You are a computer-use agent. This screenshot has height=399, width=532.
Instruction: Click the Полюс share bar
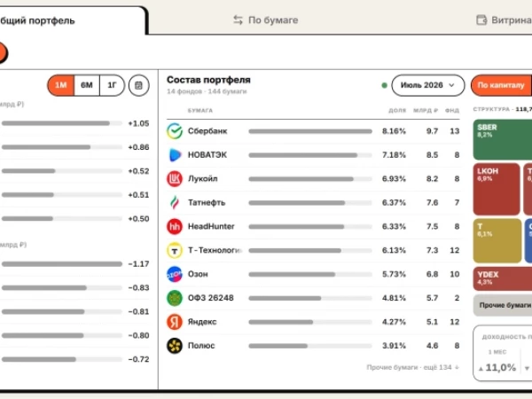[310, 346]
